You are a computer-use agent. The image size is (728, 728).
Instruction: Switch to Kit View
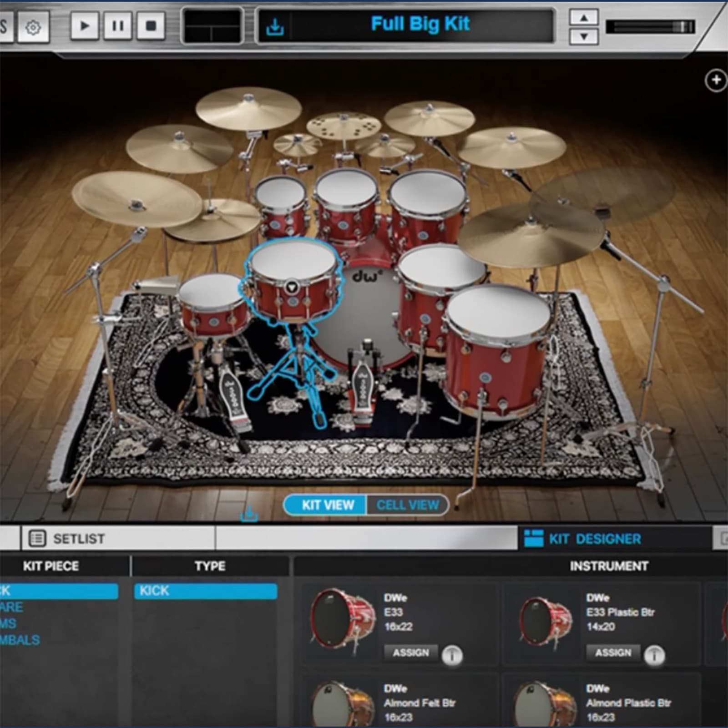coord(324,504)
